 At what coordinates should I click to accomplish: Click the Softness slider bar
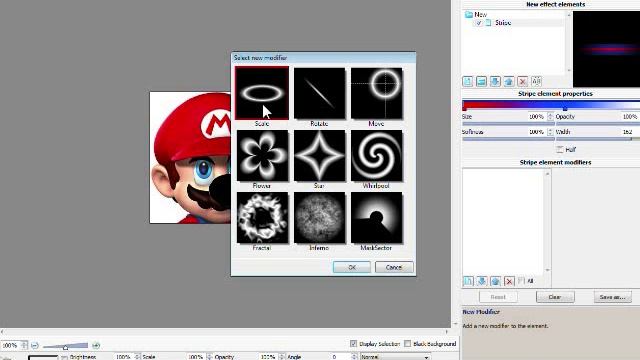click(508, 139)
